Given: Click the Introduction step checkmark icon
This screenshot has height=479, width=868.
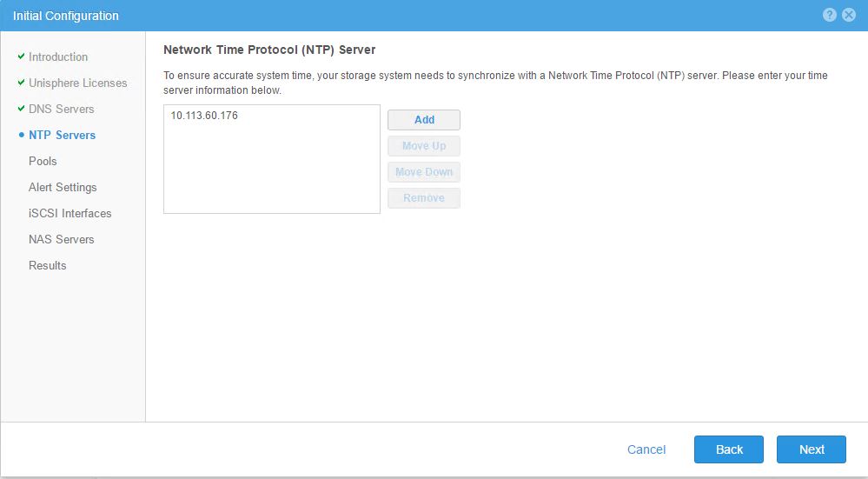Looking at the screenshot, I should (21, 57).
